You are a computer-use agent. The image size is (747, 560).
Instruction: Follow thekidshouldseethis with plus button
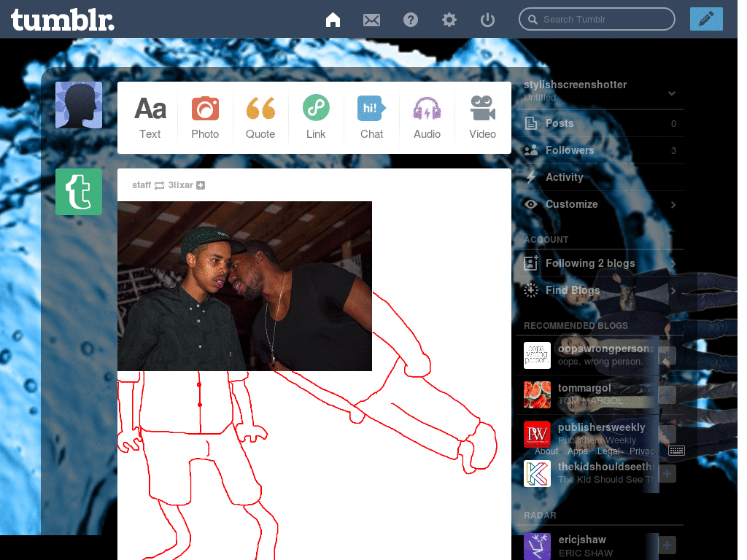[667, 474]
